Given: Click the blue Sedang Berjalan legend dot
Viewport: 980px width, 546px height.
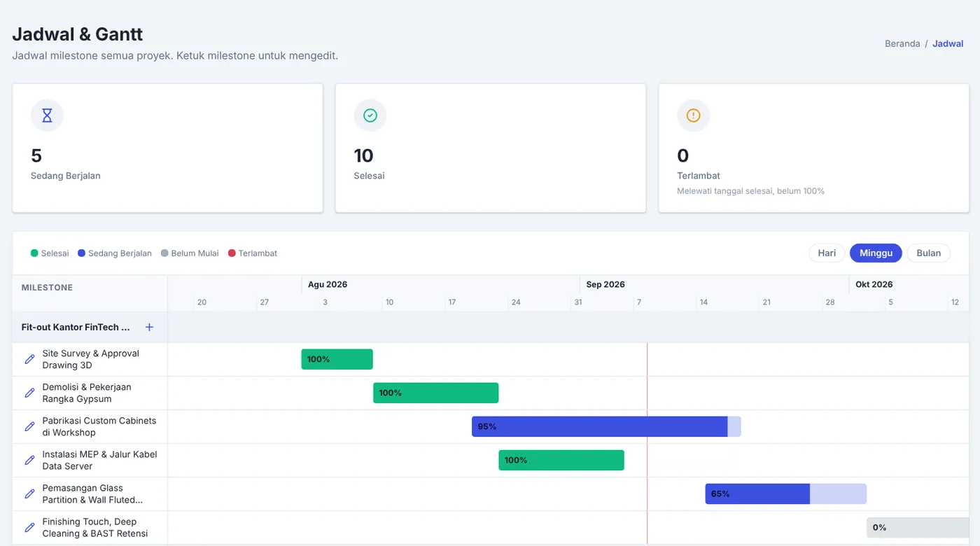Looking at the screenshot, I should (81, 253).
